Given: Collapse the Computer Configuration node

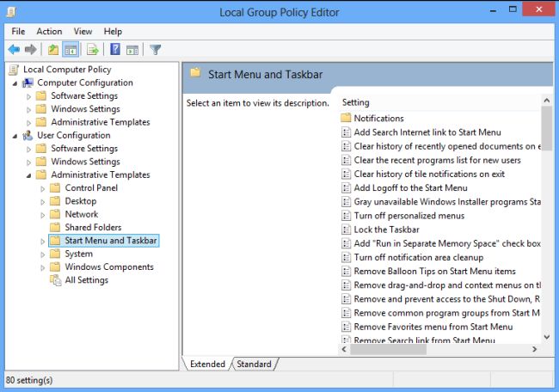Looking at the screenshot, I should (15, 83).
